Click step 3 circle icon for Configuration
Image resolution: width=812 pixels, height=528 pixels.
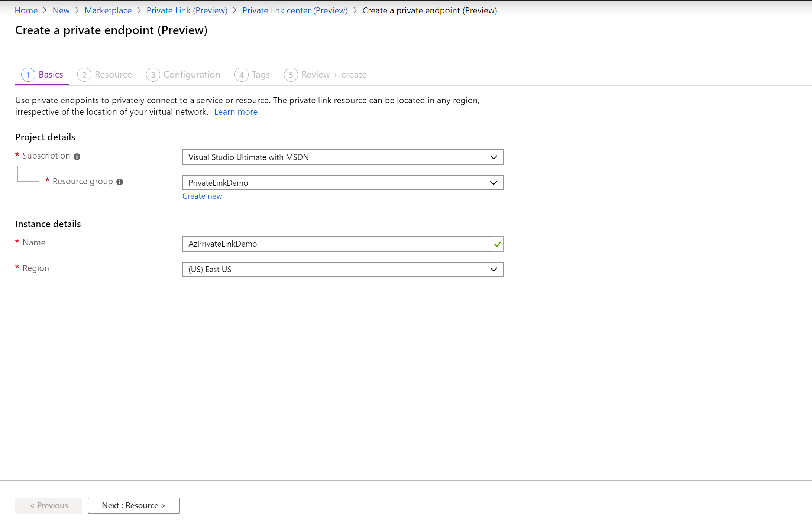[153, 75]
